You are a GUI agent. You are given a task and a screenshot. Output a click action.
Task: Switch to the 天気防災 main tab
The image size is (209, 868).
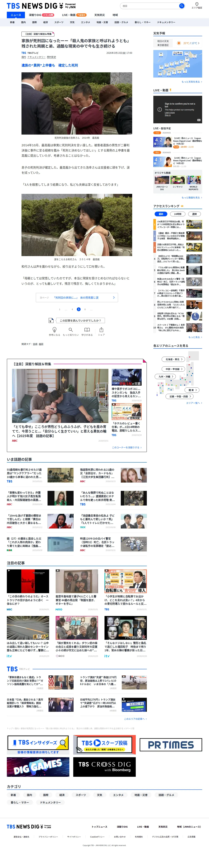click(x=99, y=15)
